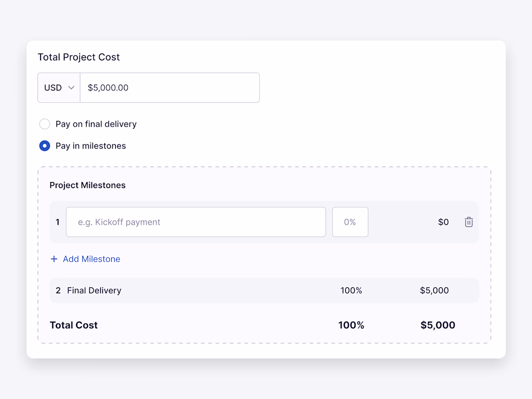This screenshot has width=532, height=399.
Task: Choose the Pay in milestones radio button
Action: point(44,146)
